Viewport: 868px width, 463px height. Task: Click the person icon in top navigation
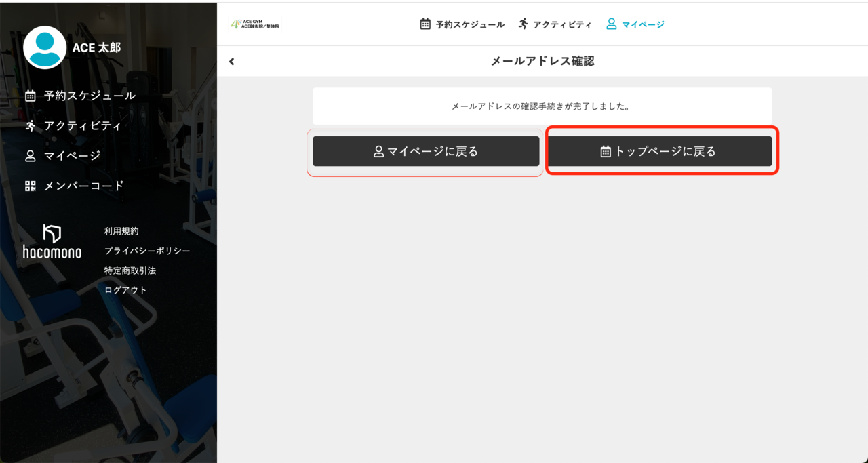pos(611,24)
